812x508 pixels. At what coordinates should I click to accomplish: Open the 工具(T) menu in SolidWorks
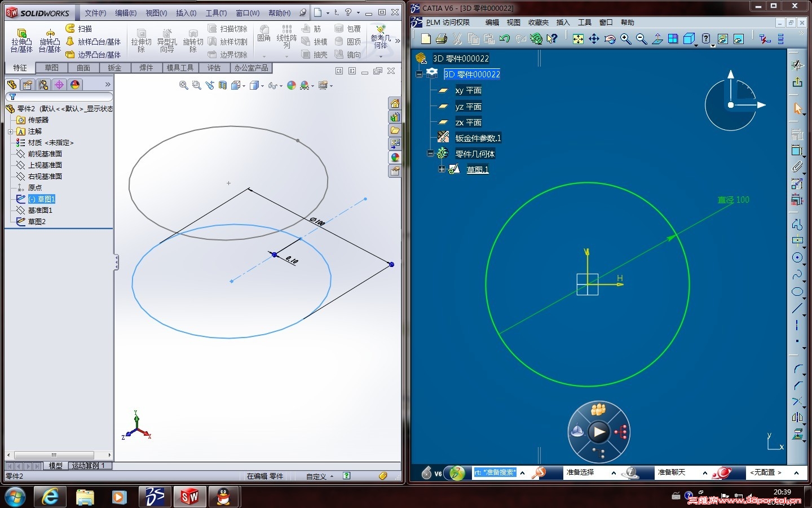216,13
